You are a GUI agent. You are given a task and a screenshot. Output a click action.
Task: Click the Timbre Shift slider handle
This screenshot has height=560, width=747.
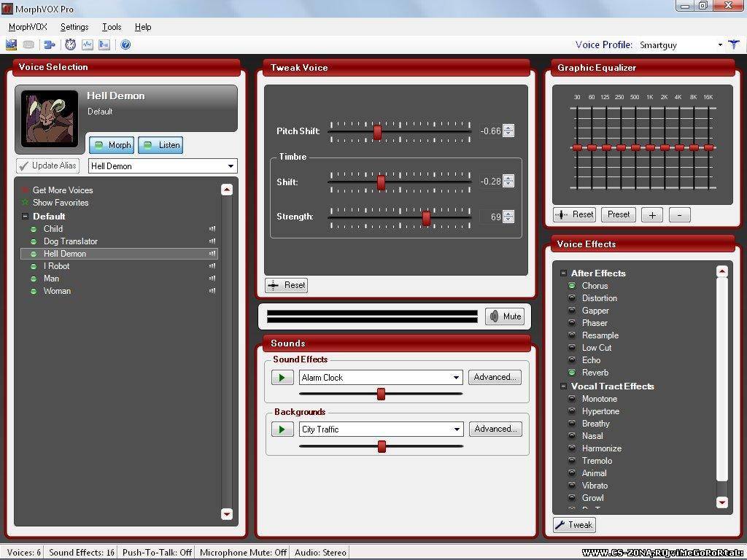[x=381, y=182]
